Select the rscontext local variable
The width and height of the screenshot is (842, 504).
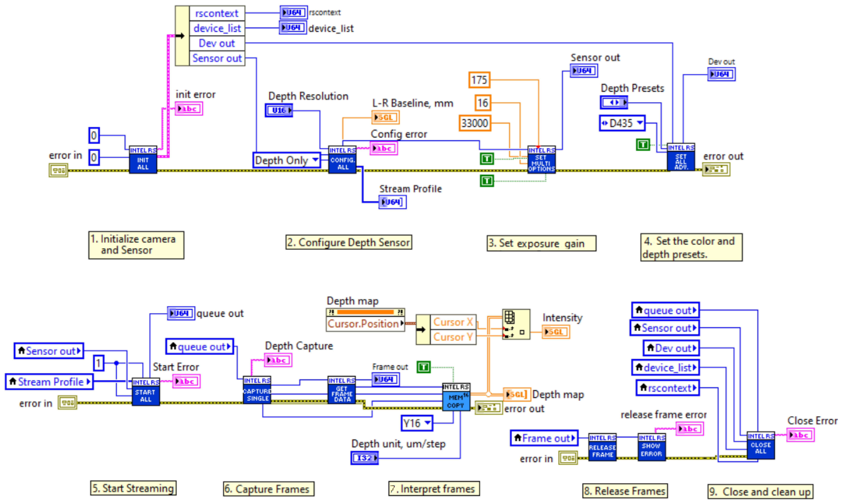click(x=668, y=388)
